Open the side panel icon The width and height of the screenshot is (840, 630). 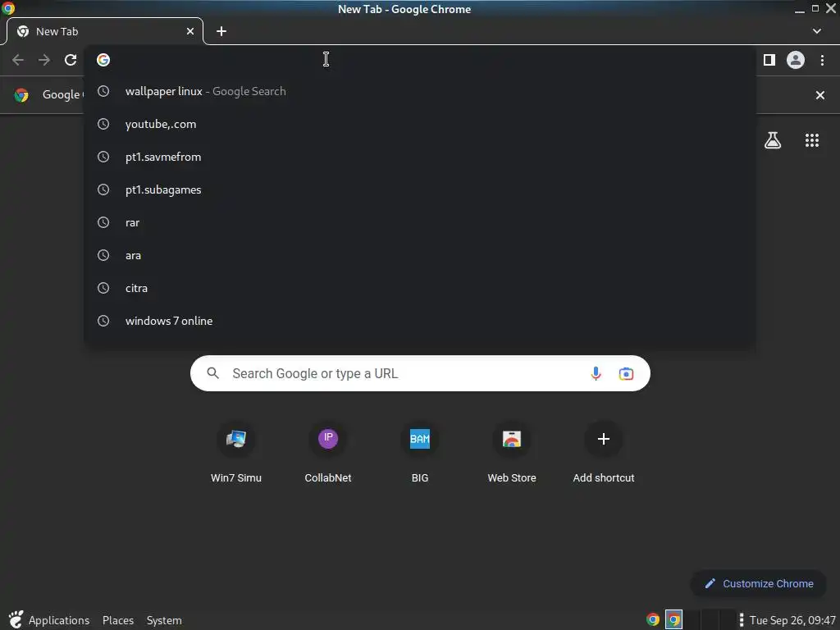(769, 60)
